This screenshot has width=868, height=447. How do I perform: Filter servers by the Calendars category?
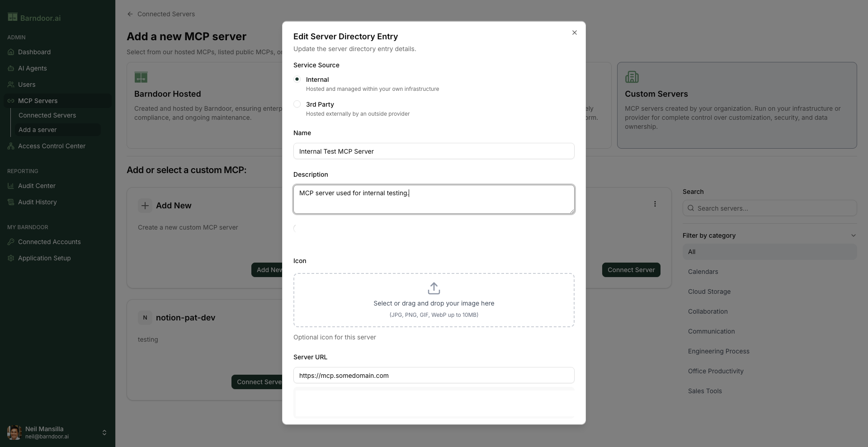click(x=703, y=272)
